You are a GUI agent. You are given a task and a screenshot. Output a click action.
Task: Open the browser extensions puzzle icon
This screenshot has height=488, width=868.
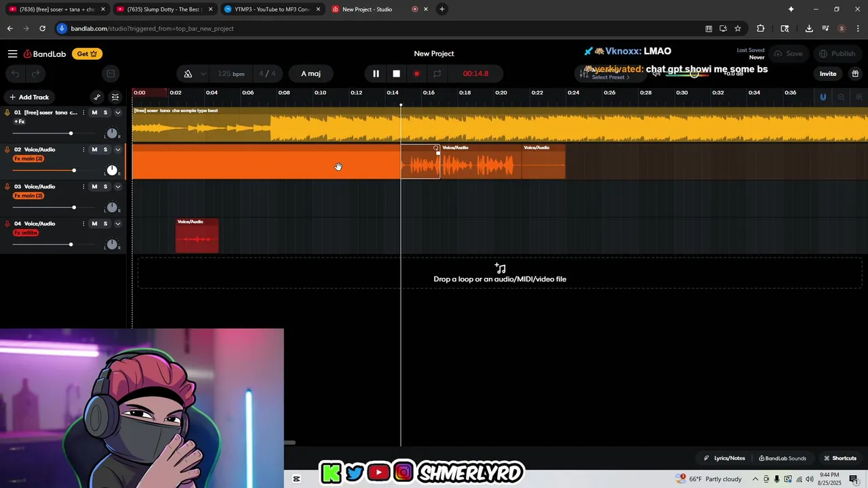pos(760,28)
